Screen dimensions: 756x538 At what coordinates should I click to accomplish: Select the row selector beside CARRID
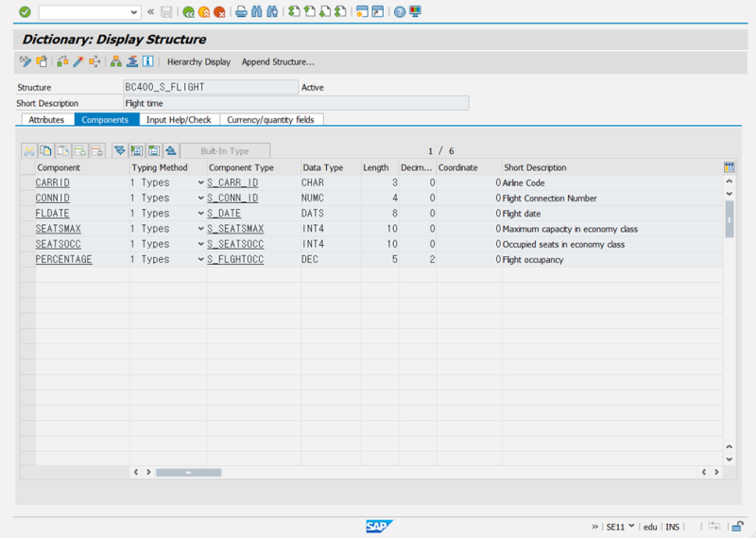pos(28,182)
